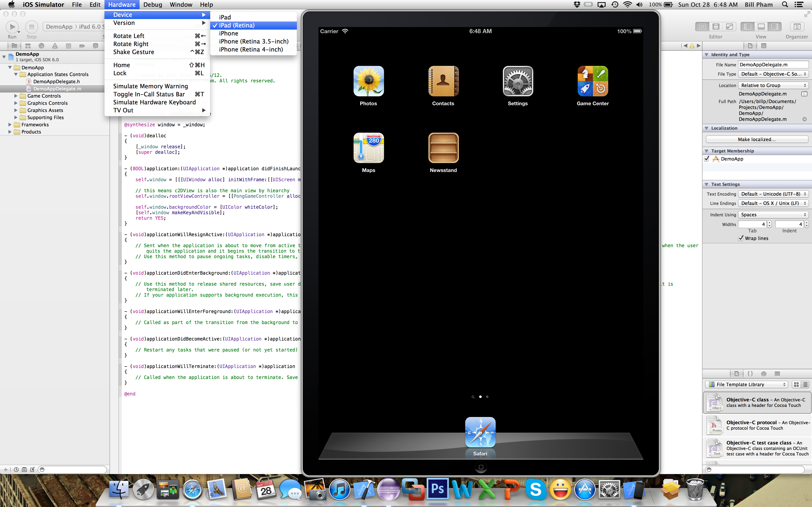Expand the Game Controls folder
This screenshot has height=507, width=812.
coord(16,96)
